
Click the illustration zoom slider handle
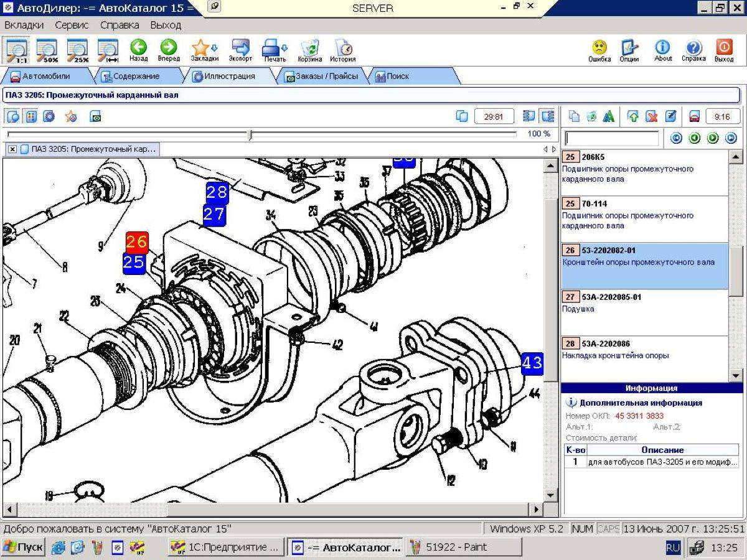250,134
